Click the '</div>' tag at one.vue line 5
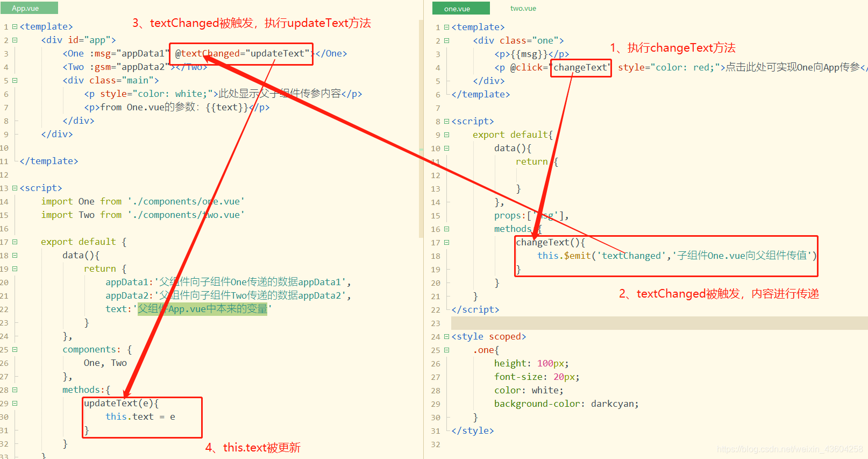Screen dimensions: 868x459 pos(489,81)
